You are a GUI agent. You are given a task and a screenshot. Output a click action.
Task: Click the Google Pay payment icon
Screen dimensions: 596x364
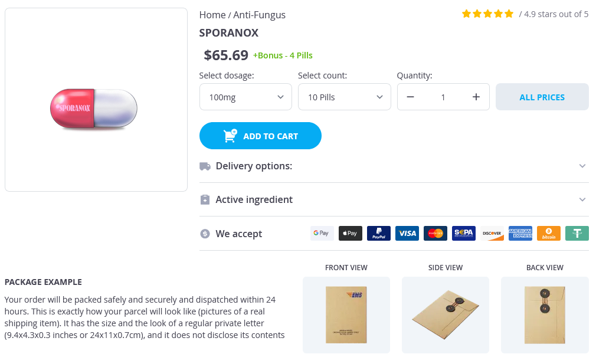(x=322, y=233)
